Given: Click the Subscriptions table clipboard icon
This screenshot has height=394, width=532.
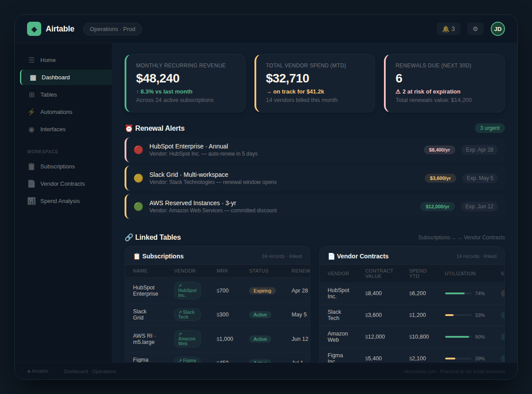Looking at the screenshot, I should 137,256.
